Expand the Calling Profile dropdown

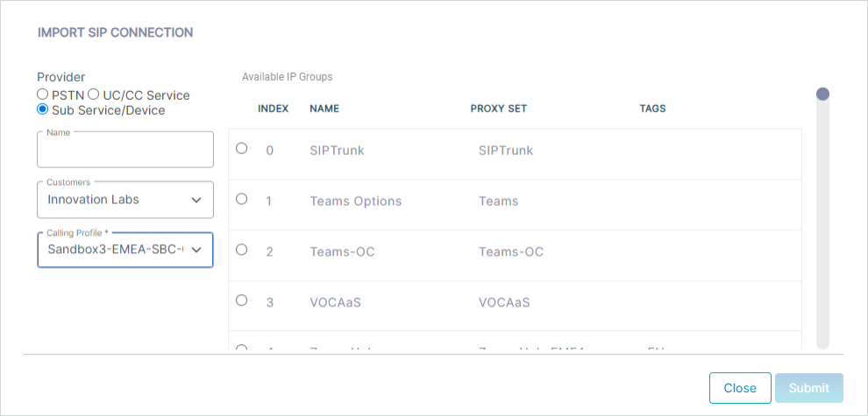[x=125, y=250]
